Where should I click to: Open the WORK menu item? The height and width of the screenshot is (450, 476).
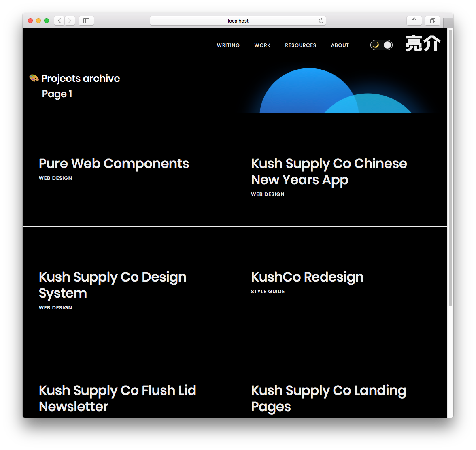[x=262, y=45]
